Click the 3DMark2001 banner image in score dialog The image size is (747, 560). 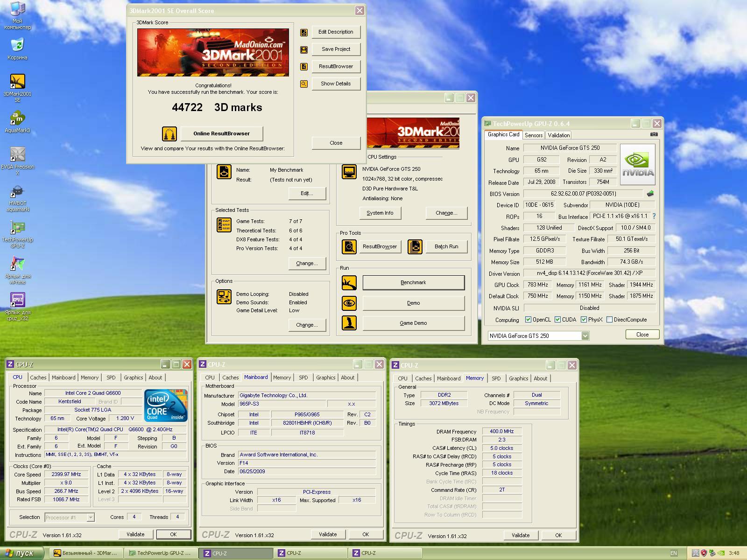pyautogui.click(x=213, y=52)
